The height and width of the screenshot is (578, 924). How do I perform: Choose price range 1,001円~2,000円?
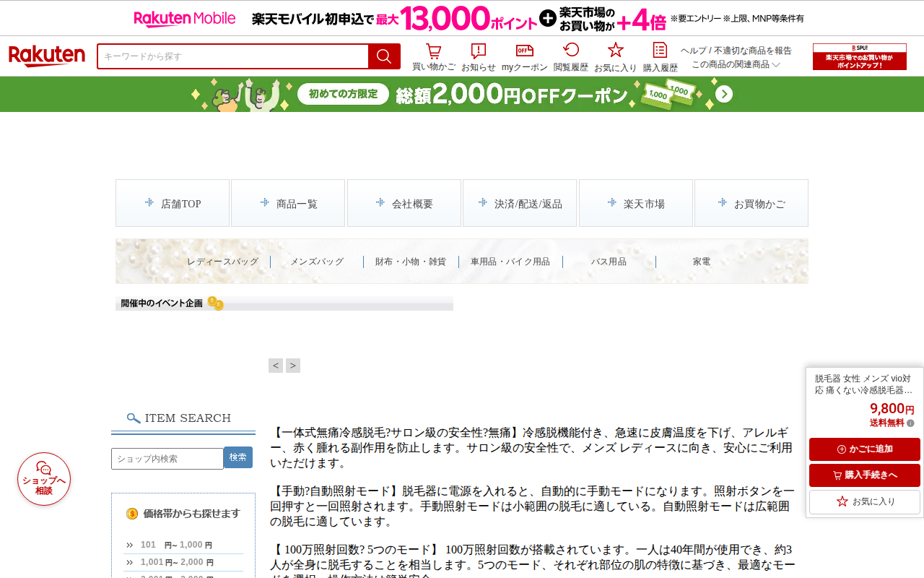coord(177,562)
